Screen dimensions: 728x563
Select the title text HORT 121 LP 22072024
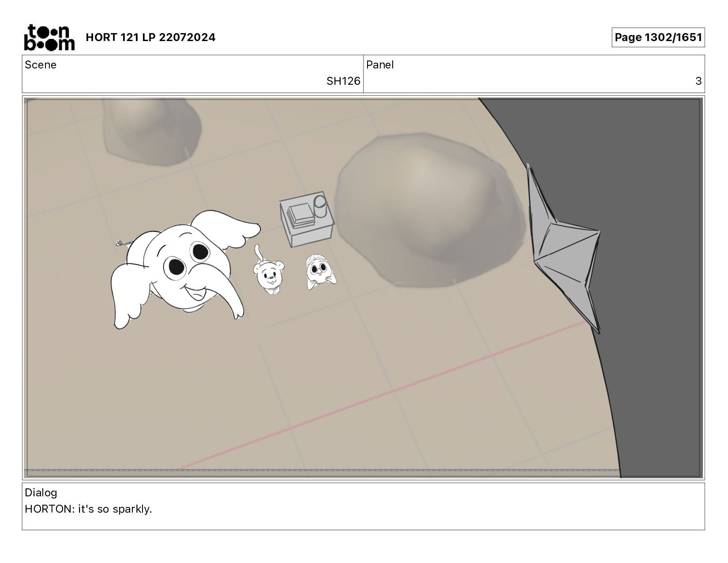150,38
